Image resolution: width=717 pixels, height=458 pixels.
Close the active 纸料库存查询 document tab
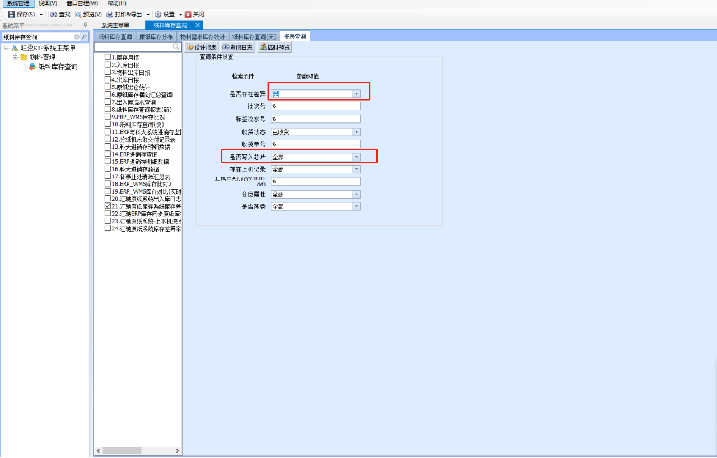[x=198, y=25]
